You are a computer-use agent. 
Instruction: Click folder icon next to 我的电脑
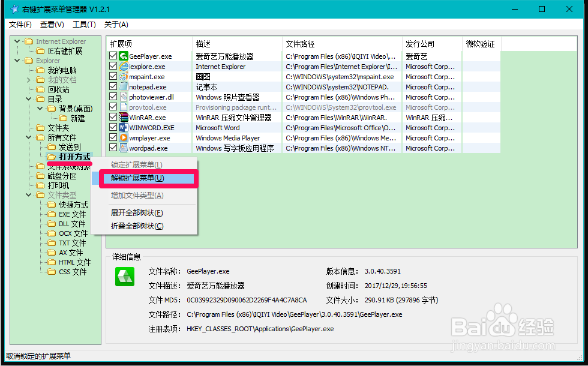41,70
